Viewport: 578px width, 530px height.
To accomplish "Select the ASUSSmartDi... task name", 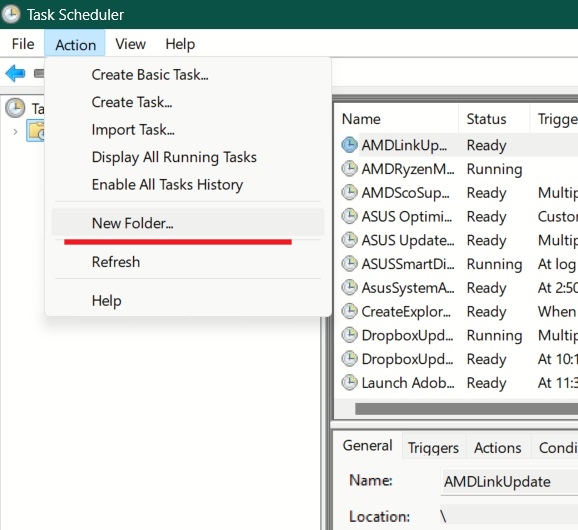I will tap(408, 264).
